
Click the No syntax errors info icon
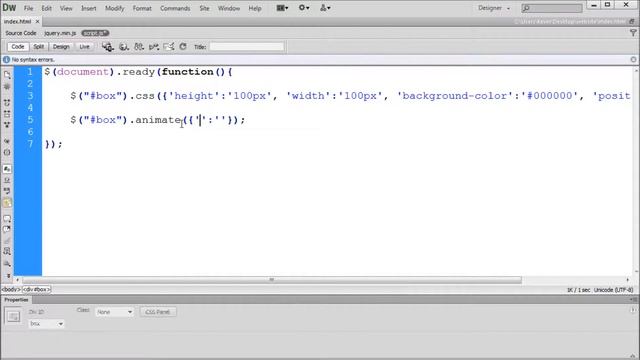(6, 60)
